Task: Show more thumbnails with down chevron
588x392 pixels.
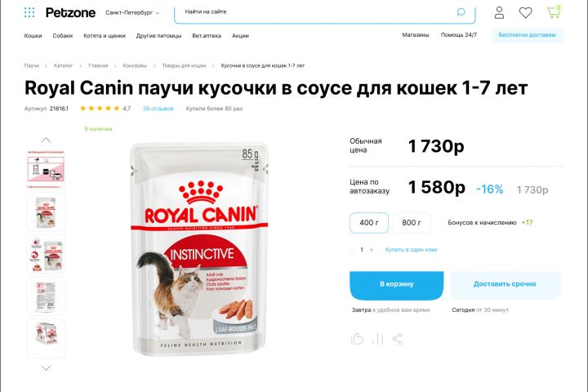Action: point(46,368)
